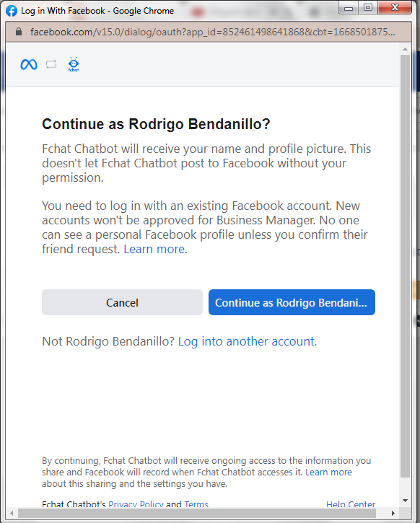Click the horizontal scrollbar left arrow
420x523 pixels.
(x=12, y=513)
